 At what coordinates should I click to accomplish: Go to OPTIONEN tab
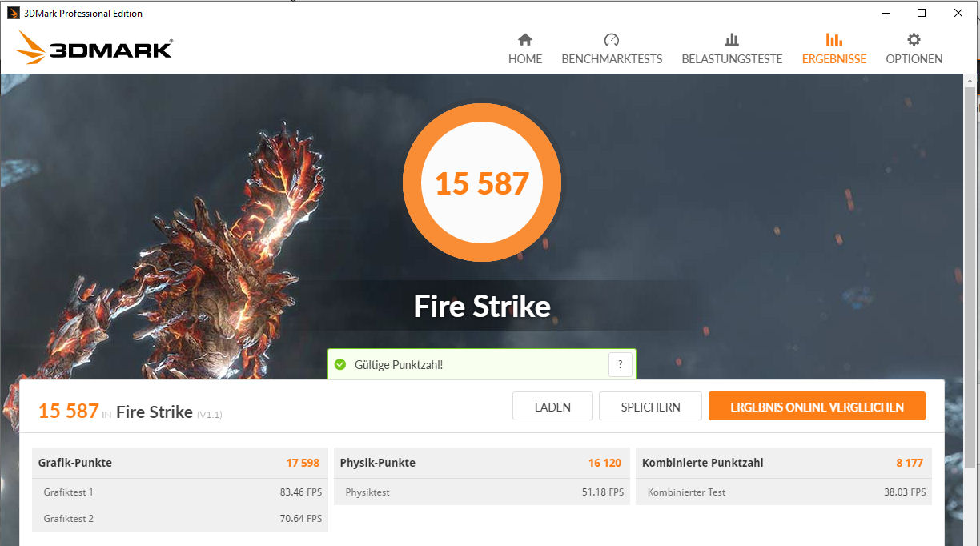pyautogui.click(x=914, y=49)
